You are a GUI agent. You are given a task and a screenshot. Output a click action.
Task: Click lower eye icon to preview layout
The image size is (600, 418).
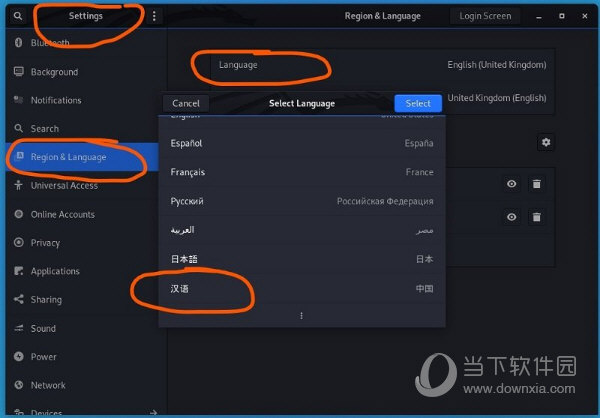click(x=512, y=217)
